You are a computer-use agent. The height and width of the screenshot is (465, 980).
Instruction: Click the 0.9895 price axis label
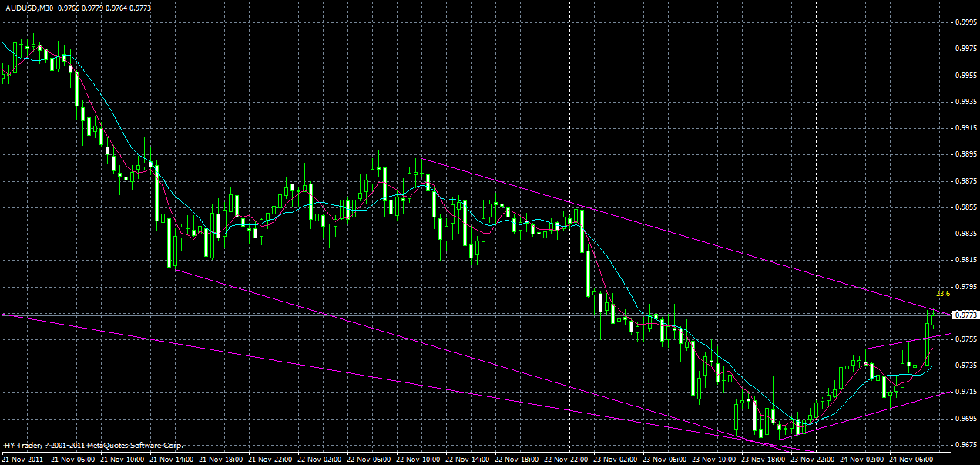click(966, 155)
